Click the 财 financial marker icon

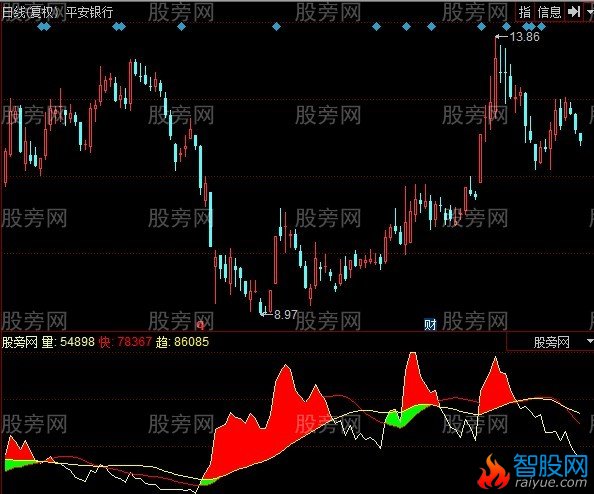pyautogui.click(x=430, y=324)
